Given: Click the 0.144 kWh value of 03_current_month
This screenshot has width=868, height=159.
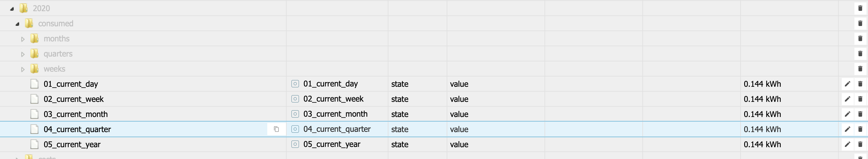Looking at the screenshot, I should coord(762,114).
